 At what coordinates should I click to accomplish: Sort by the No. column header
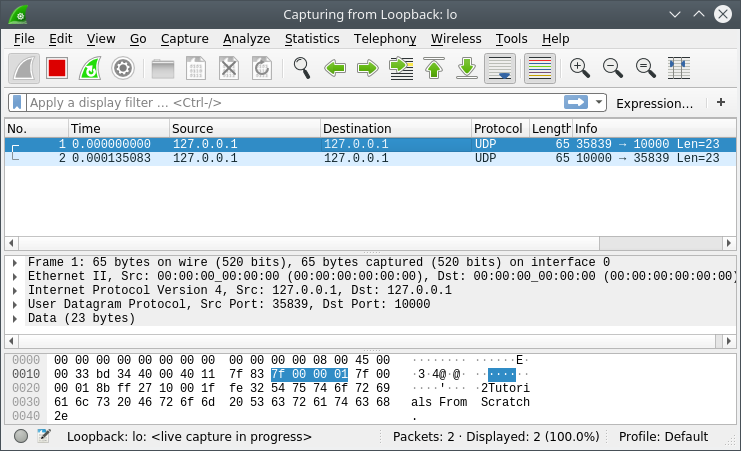click(x=36, y=129)
